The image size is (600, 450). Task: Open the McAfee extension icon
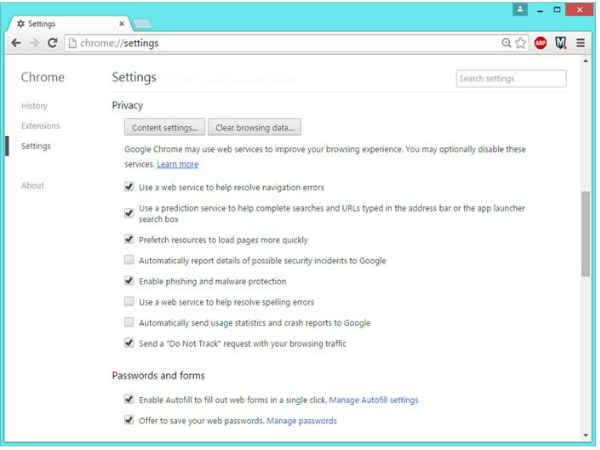[561, 43]
